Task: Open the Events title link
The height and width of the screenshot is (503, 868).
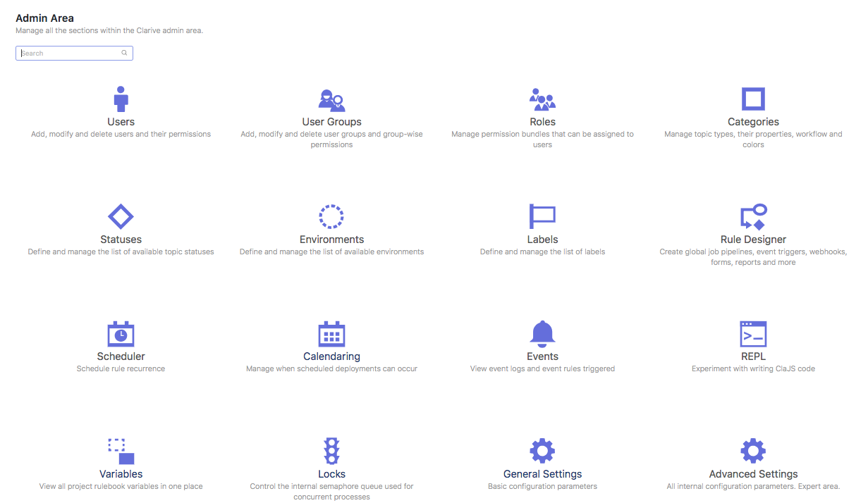Action: click(542, 356)
